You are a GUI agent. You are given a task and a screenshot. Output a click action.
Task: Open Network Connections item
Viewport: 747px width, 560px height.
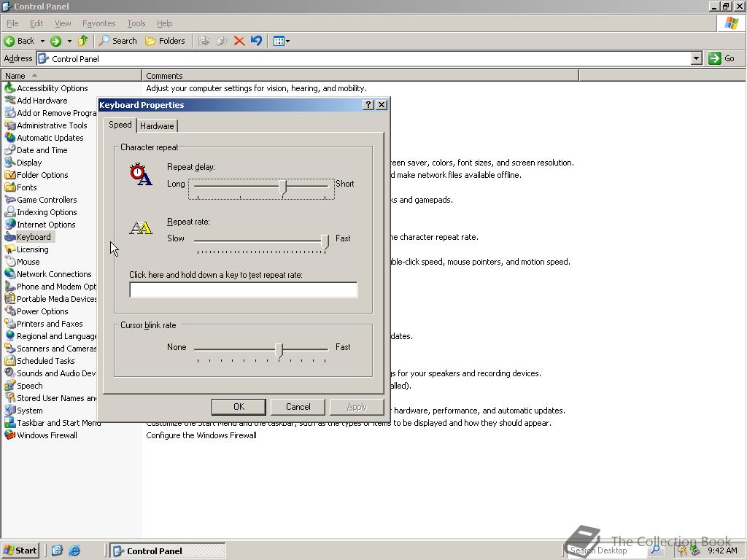click(x=48, y=274)
